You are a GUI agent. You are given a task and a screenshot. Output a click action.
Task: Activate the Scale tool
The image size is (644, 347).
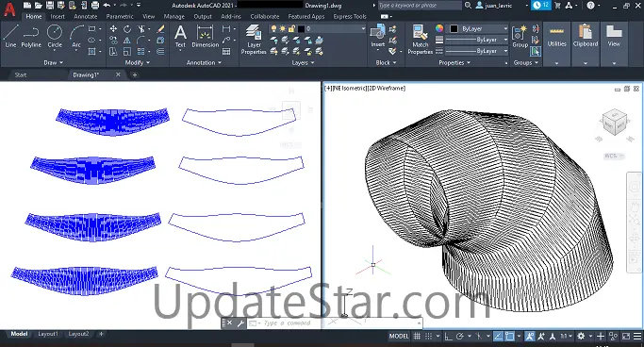127,51
